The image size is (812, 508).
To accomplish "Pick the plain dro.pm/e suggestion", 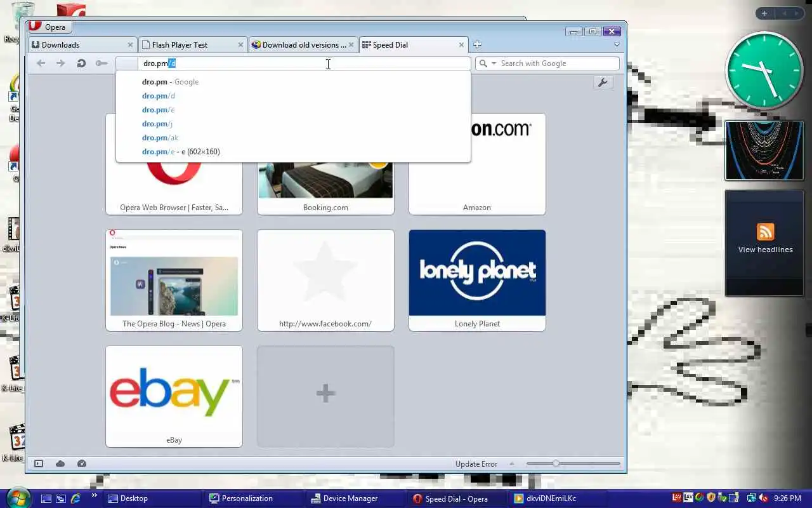I will click(293, 110).
